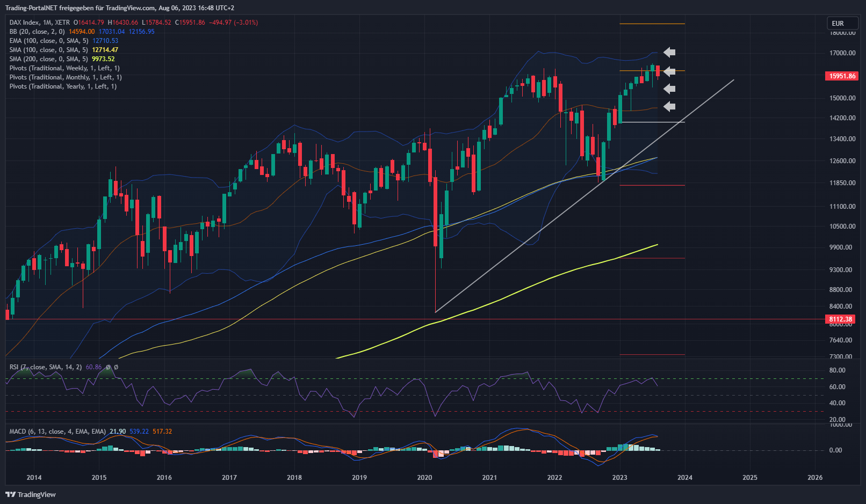Click the 2020 label on the time axis
The image size is (866, 504).
tap(424, 478)
